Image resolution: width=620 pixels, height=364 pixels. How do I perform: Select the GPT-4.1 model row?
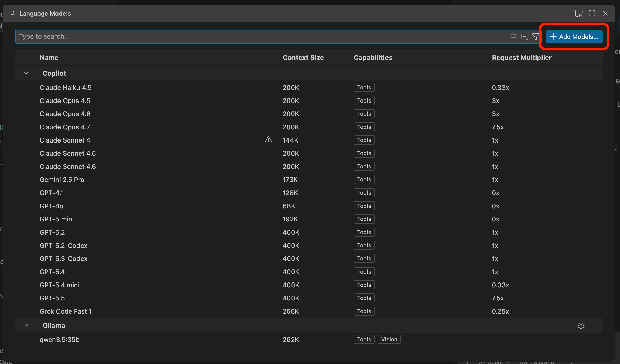point(309,193)
